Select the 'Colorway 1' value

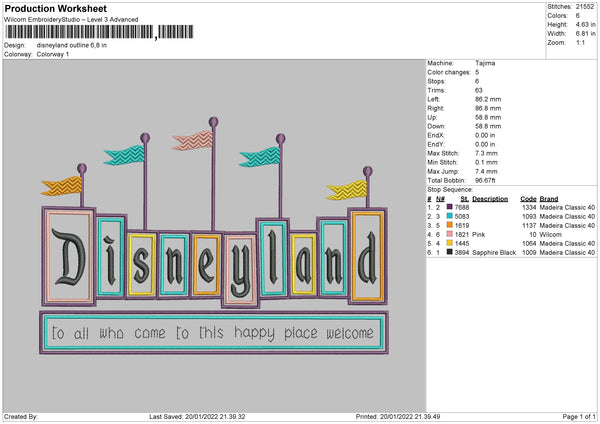(53, 54)
